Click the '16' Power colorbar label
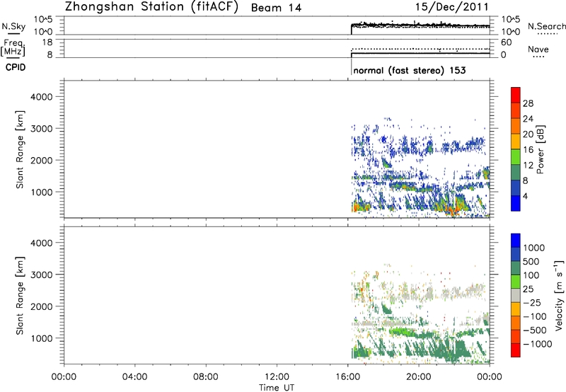The height and width of the screenshot is (392, 566). (x=528, y=150)
